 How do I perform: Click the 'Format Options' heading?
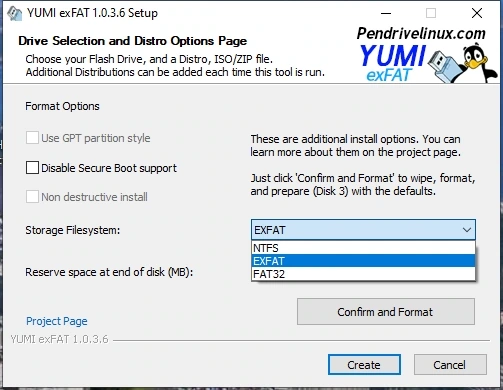(x=62, y=106)
